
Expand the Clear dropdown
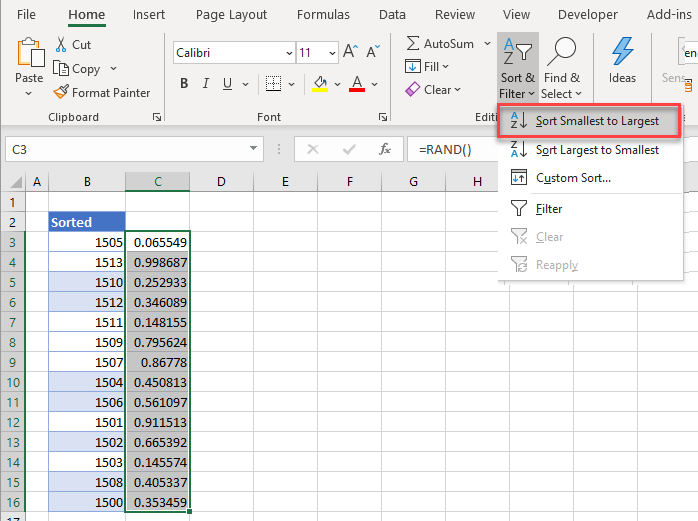click(458, 90)
